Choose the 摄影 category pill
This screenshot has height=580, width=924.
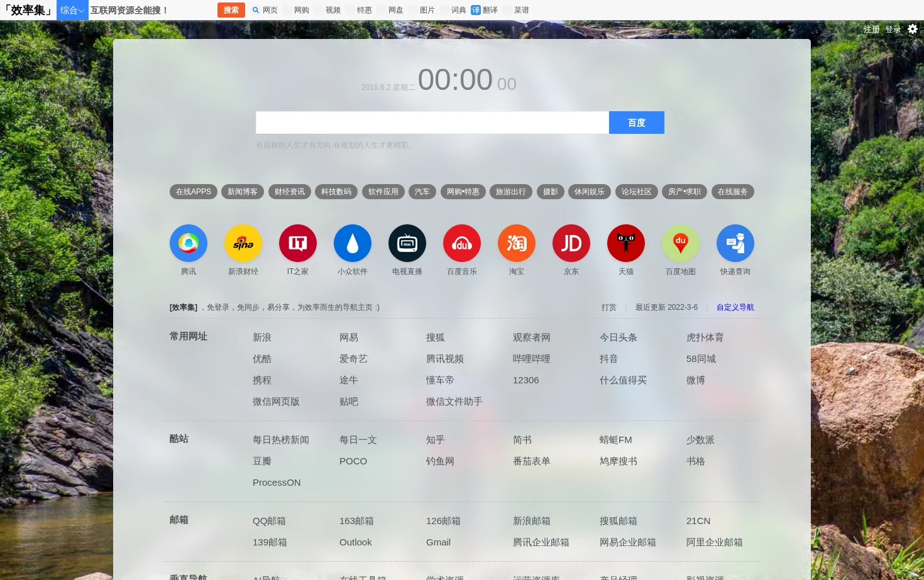tap(551, 192)
